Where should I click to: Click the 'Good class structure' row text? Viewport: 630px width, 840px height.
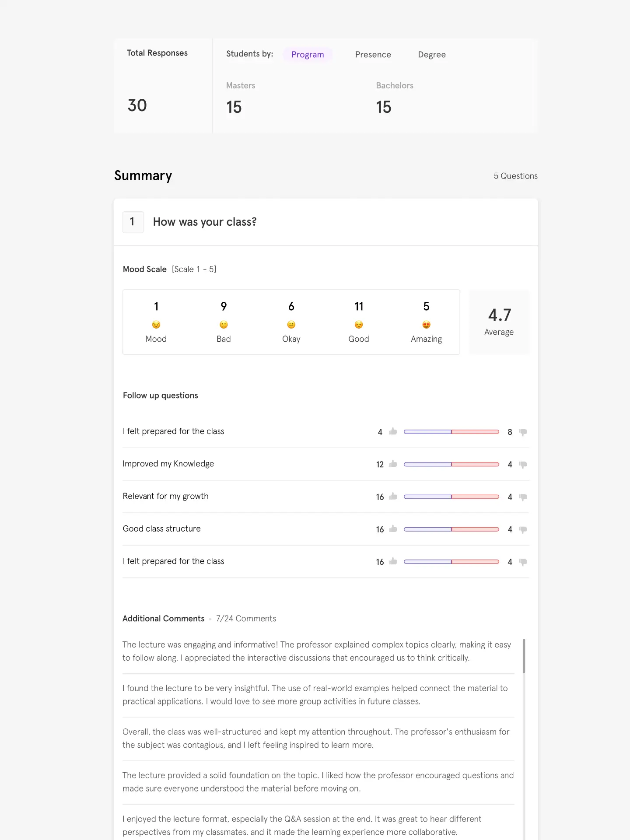[161, 528]
